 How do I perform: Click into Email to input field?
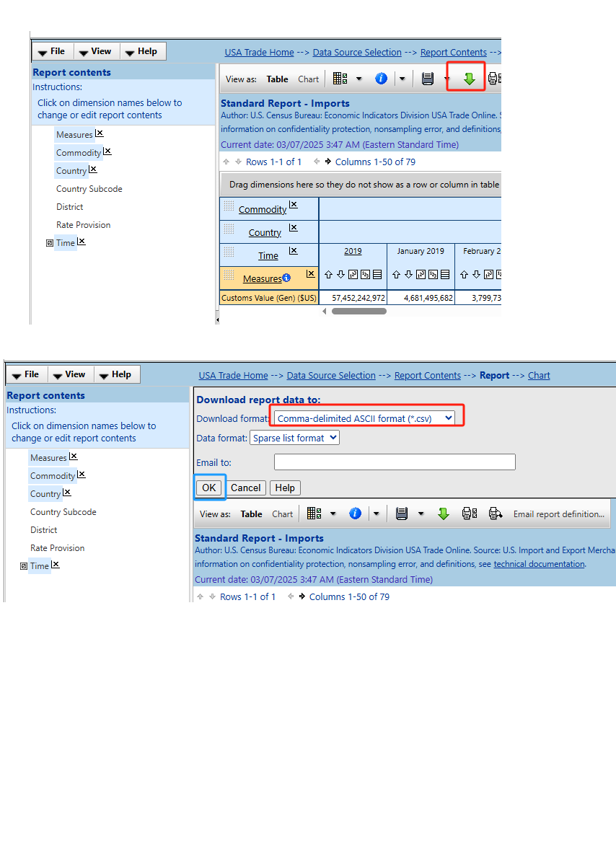(395, 462)
